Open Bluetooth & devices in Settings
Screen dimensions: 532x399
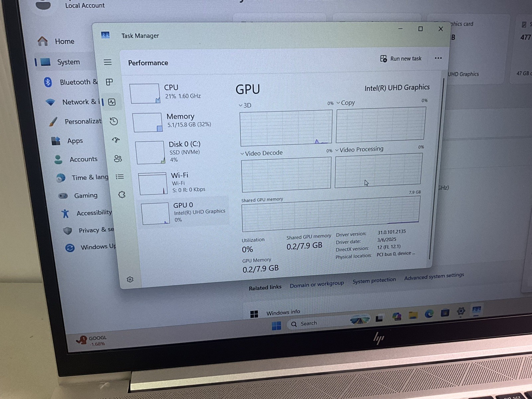pos(71,82)
